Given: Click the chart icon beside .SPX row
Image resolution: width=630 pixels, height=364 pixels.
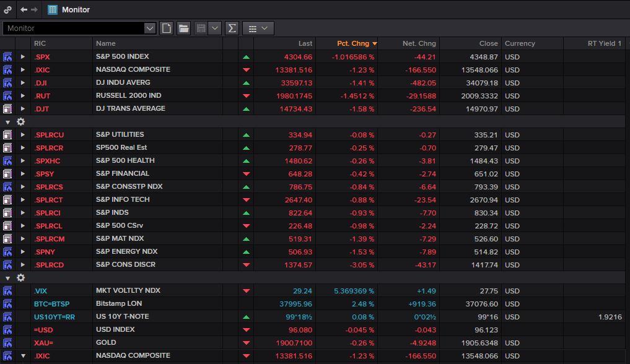Looking at the screenshot, I should tap(7, 56).
